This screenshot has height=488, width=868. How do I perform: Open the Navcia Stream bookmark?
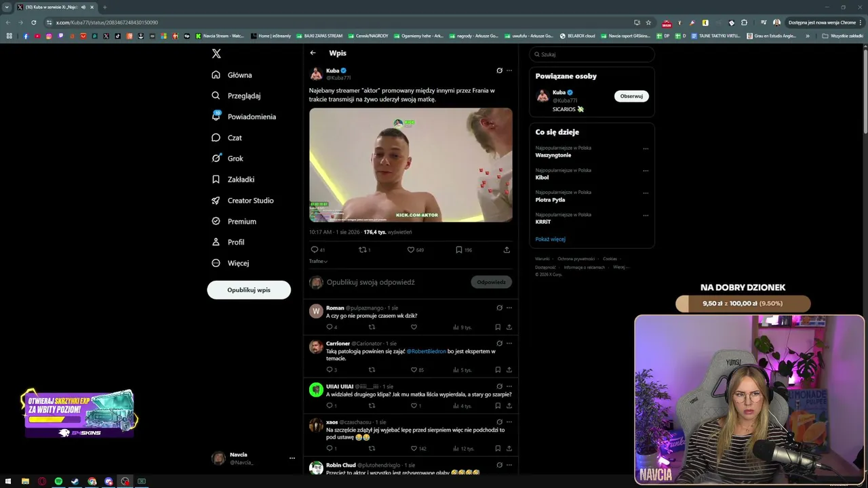[220, 36]
